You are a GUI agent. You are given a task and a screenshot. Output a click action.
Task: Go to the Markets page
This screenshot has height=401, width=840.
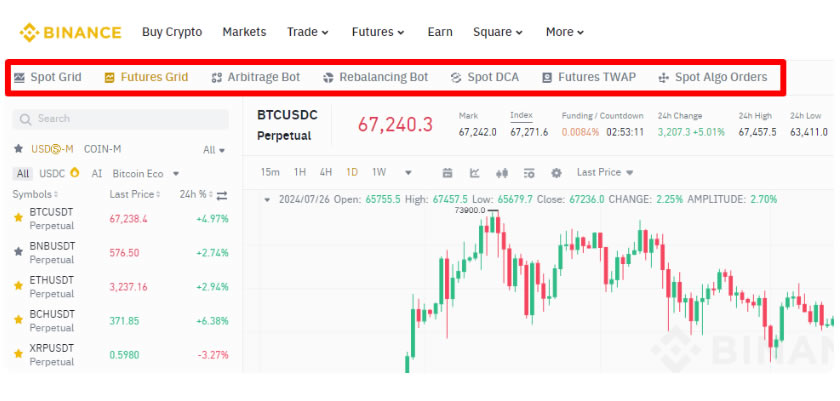click(244, 32)
